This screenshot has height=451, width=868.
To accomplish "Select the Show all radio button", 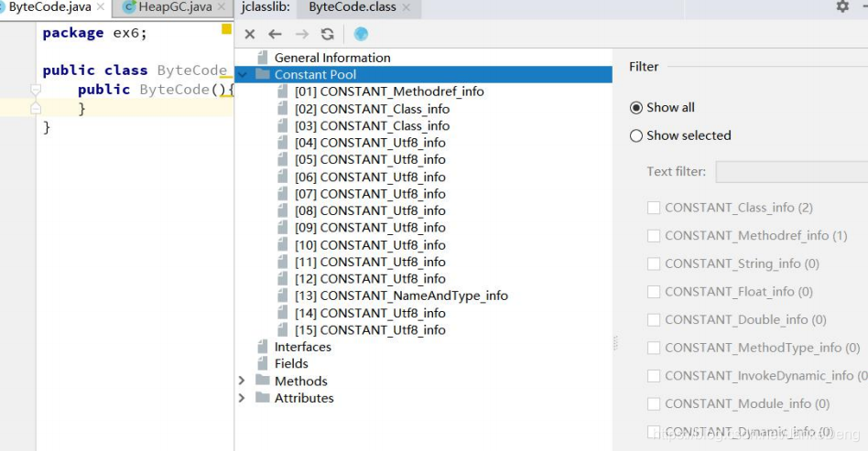I will pyautogui.click(x=636, y=107).
